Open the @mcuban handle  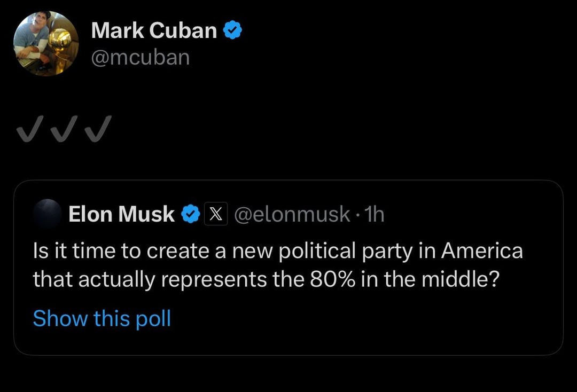click(x=141, y=57)
